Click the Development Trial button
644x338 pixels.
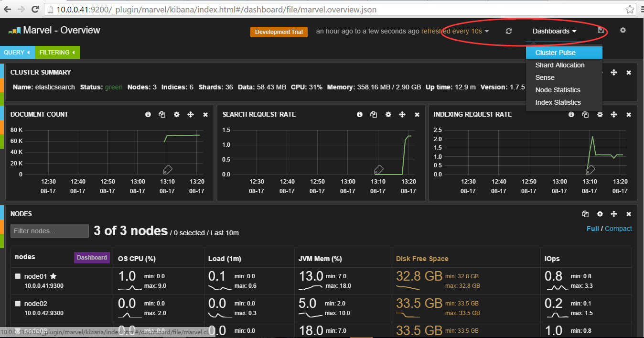coord(279,32)
